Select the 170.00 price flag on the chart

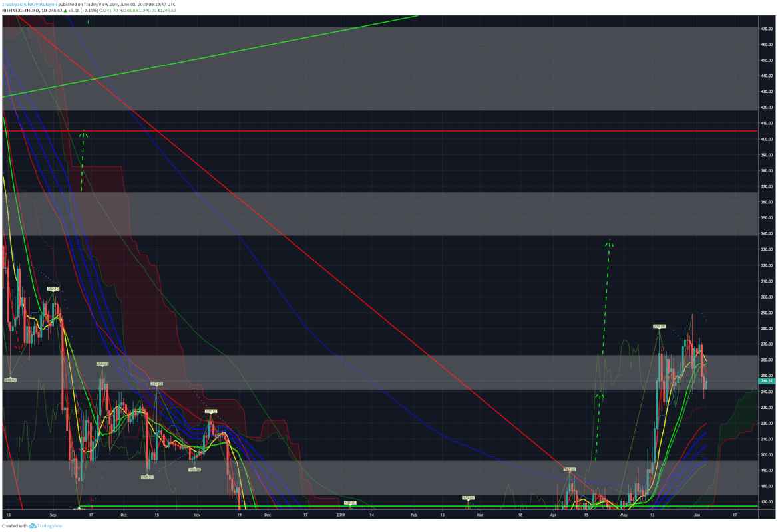(x=468, y=498)
